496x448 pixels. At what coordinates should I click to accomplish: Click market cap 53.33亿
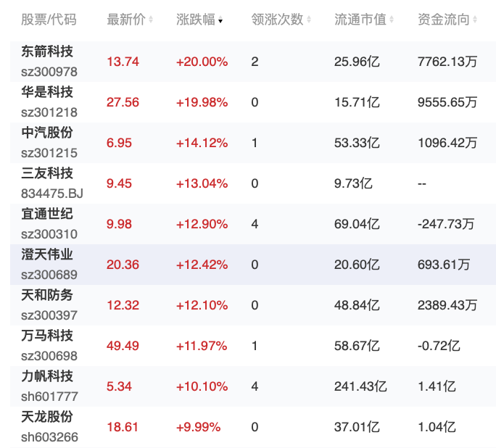pyautogui.click(x=357, y=143)
